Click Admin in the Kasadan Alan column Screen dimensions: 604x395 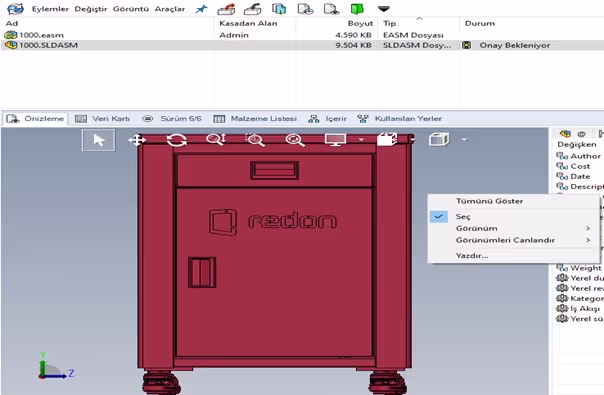point(234,35)
